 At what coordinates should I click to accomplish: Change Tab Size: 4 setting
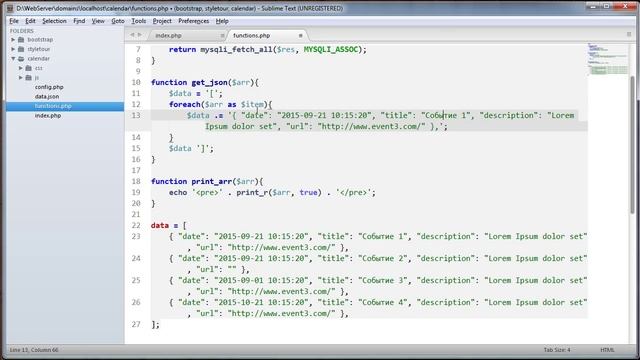[557, 350]
